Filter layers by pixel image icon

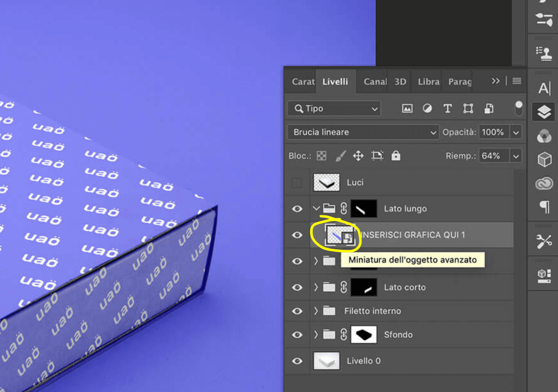407,108
